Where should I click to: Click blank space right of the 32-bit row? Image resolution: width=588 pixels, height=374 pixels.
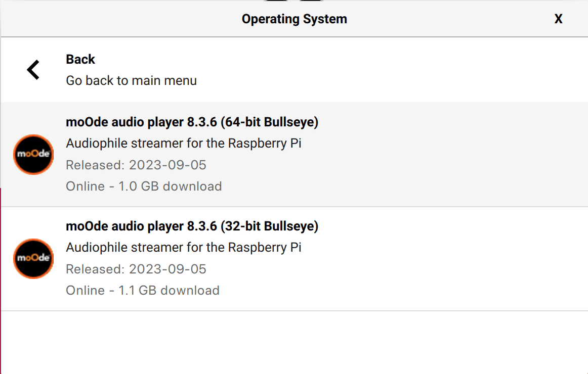[450, 258]
